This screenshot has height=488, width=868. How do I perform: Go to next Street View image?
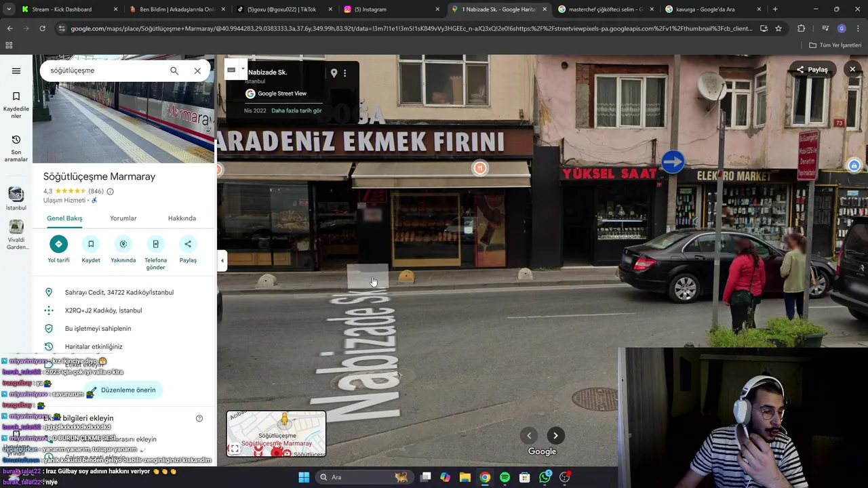[555, 436]
